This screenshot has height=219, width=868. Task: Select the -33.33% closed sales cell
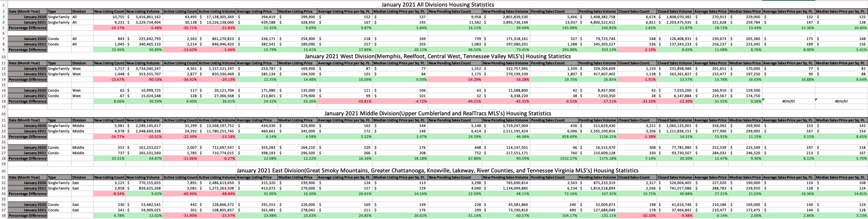coord(637,101)
